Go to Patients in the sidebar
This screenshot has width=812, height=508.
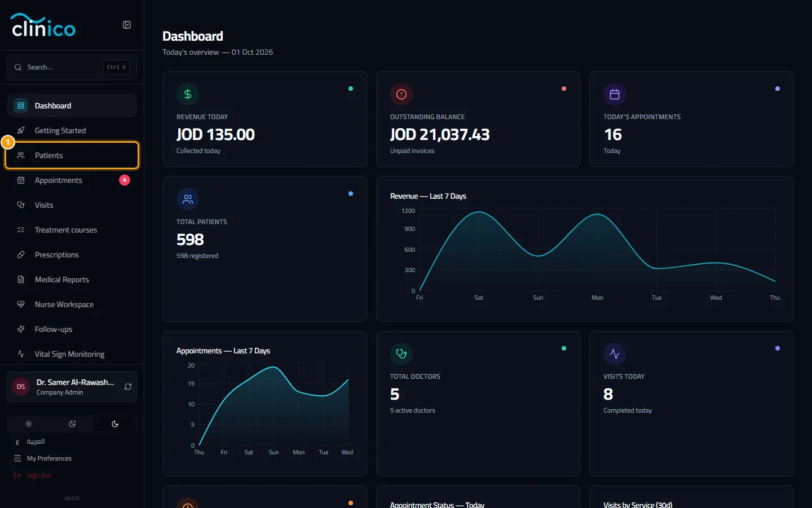click(x=72, y=155)
